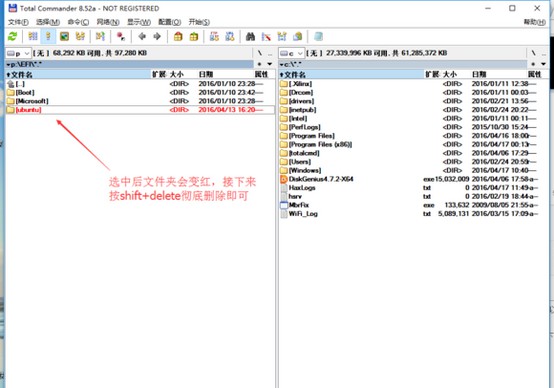The height and width of the screenshot is (388, 554).
Task: Go back with the left arrow icon
Action: (x=142, y=36)
